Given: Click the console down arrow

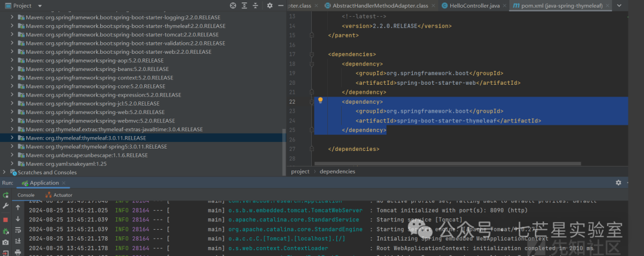Looking at the screenshot, I should 18,219.
